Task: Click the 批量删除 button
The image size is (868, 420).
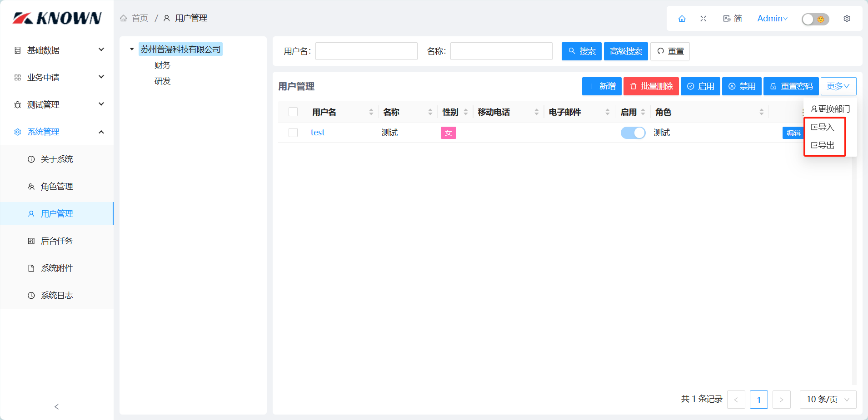Action: 651,86
